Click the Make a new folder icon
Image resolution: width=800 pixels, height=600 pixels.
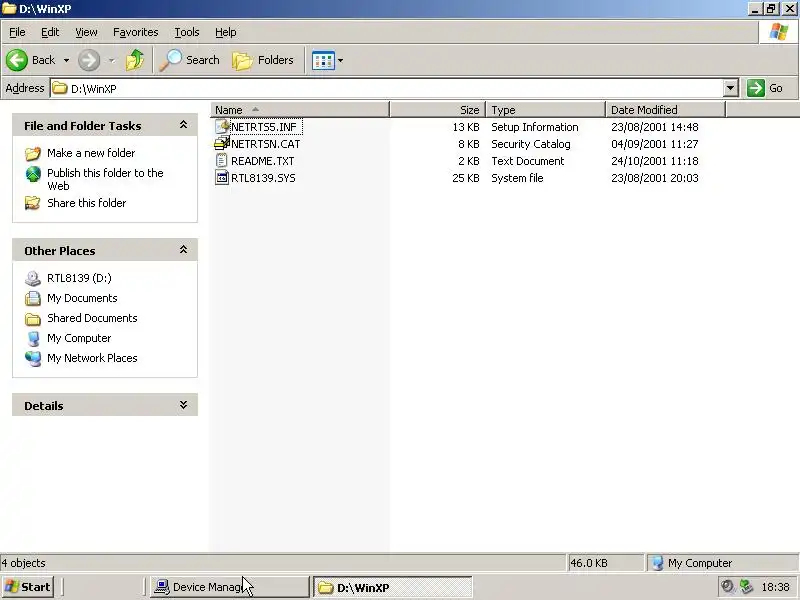[x=33, y=153]
